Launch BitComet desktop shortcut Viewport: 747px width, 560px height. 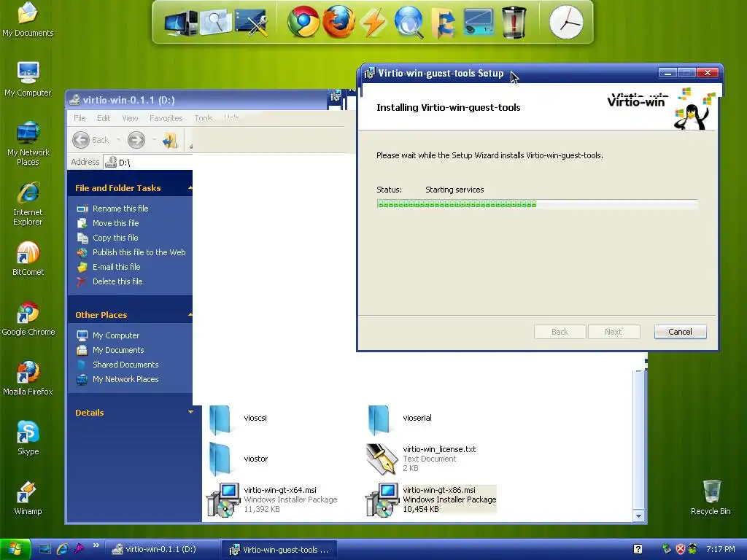coord(28,259)
